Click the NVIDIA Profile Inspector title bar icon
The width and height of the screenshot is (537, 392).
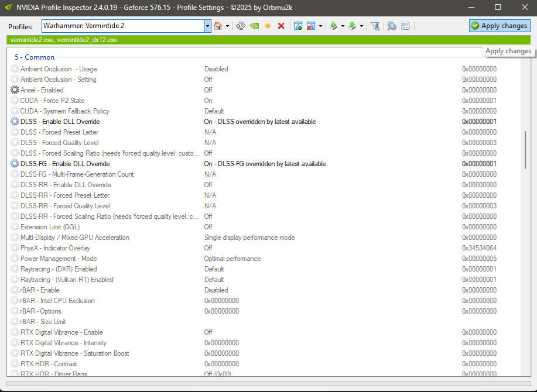[x=9, y=8]
